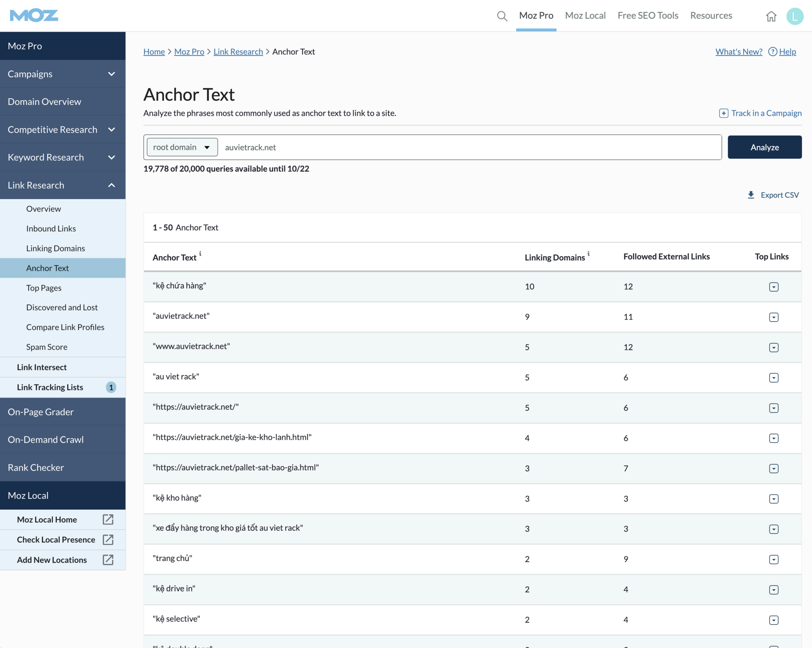Viewport: 812px width, 648px height.
Task: Click Link Tracking Lists count badge
Action: [111, 387]
